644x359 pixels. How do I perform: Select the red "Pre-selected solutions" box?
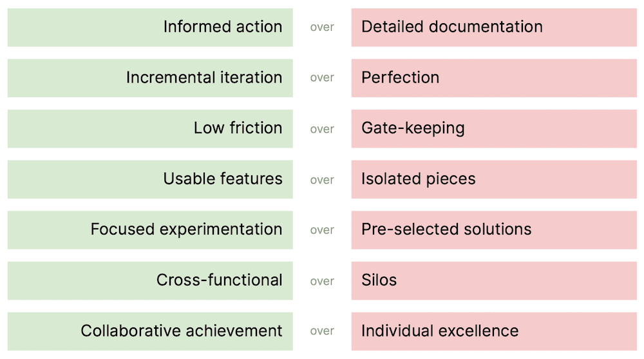tap(493, 229)
